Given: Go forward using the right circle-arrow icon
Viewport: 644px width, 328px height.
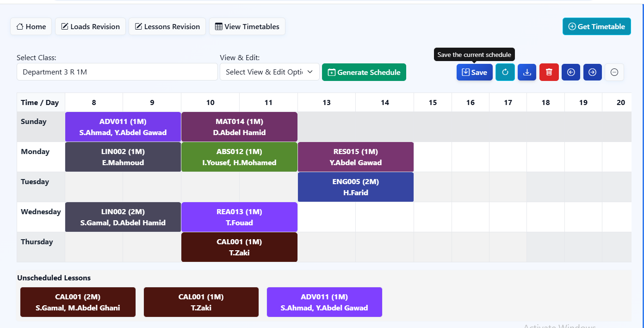Looking at the screenshot, I should [592, 72].
